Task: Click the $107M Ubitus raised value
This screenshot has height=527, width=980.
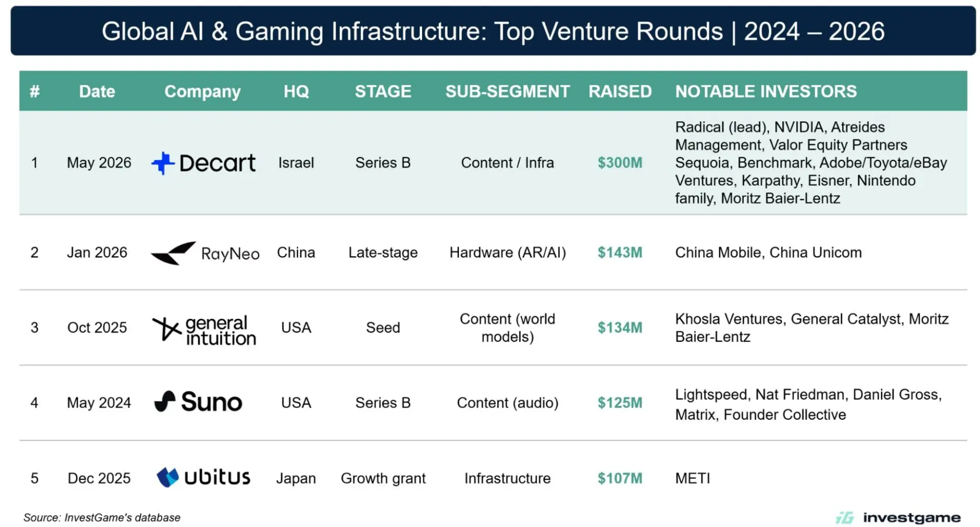Action: (x=620, y=478)
